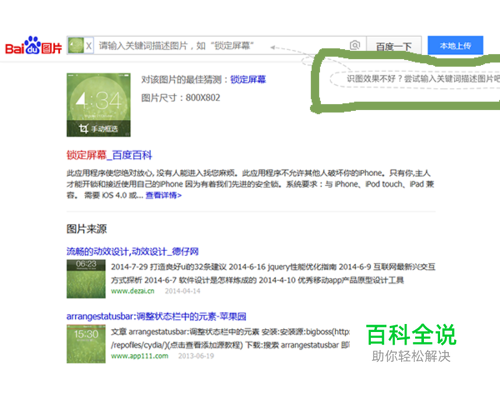Click the 图片尺寸：800X802 text
This screenshot has width=500, height=395.
181,98
